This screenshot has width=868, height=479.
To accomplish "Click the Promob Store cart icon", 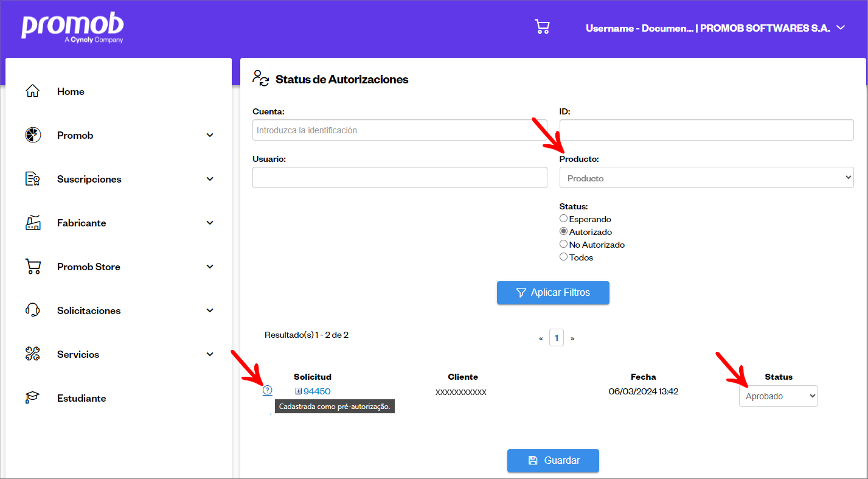I will click(33, 267).
